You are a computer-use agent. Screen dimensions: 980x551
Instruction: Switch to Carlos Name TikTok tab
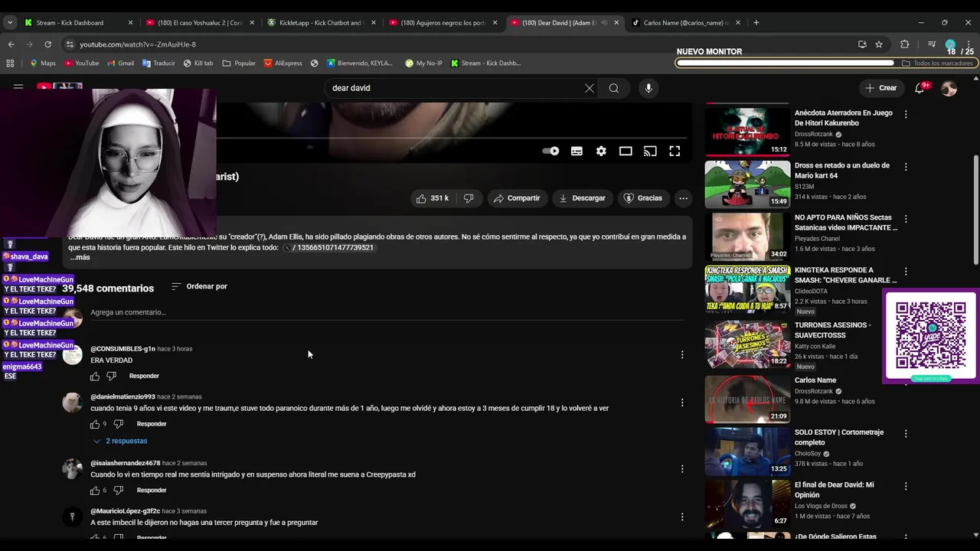(x=685, y=23)
